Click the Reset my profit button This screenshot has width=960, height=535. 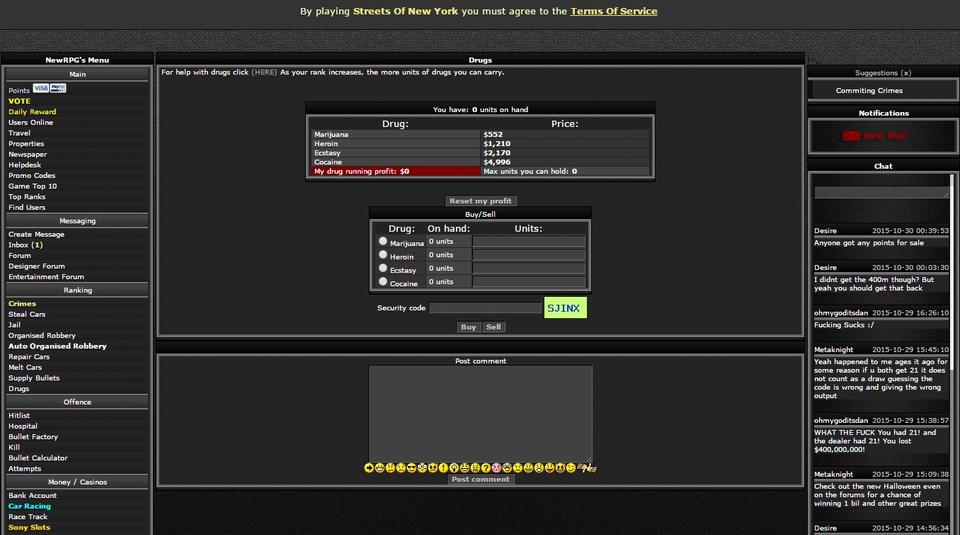(x=480, y=201)
